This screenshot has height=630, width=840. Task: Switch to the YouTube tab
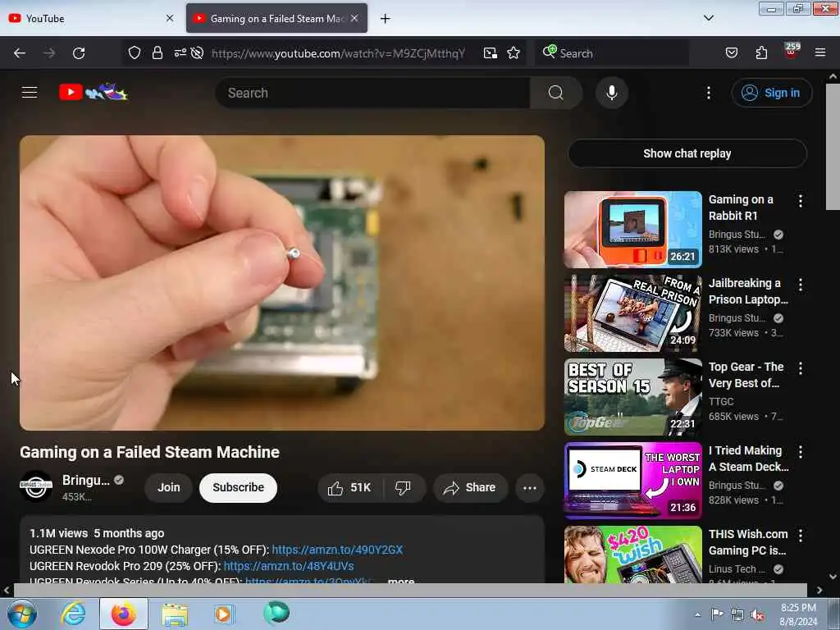[91, 18]
